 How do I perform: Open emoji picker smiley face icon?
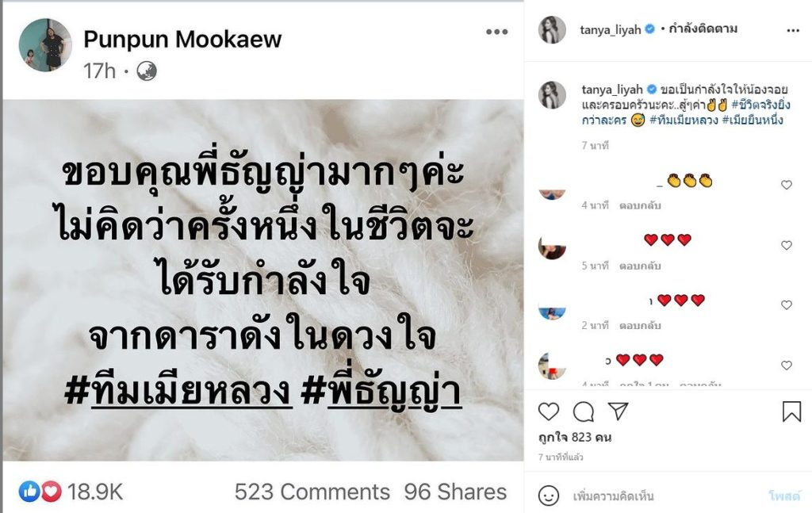(x=549, y=496)
